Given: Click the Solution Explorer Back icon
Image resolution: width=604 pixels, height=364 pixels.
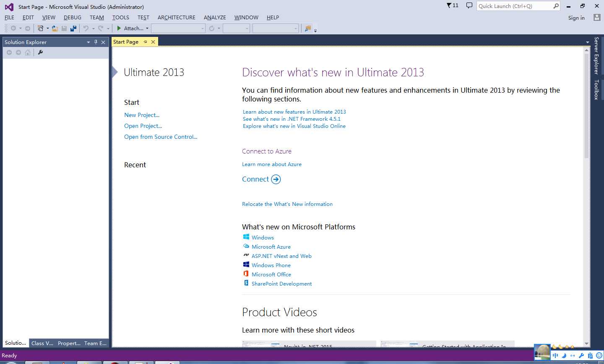Looking at the screenshot, I should point(9,52).
